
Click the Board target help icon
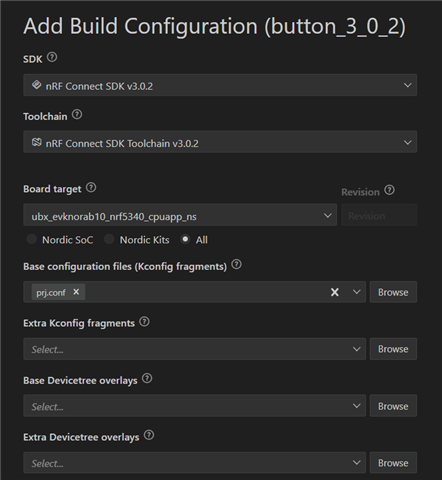point(91,187)
